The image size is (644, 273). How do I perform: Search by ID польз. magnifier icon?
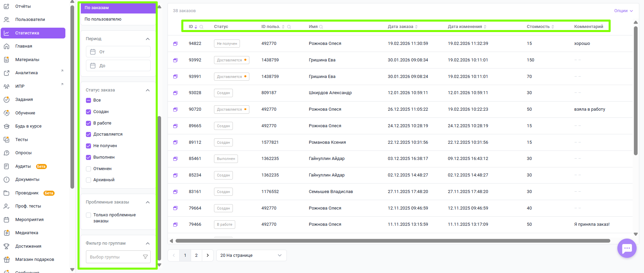pos(289,27)
